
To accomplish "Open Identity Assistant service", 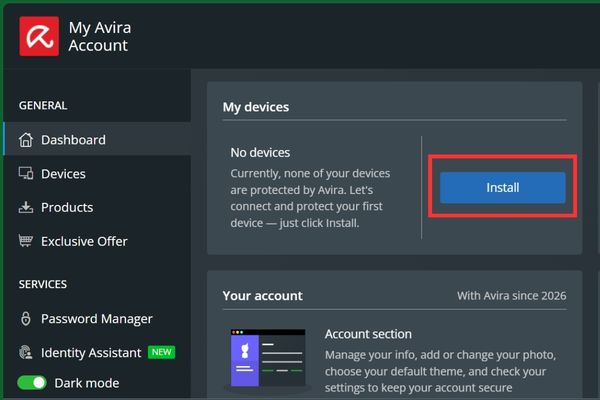I will 97,352.
